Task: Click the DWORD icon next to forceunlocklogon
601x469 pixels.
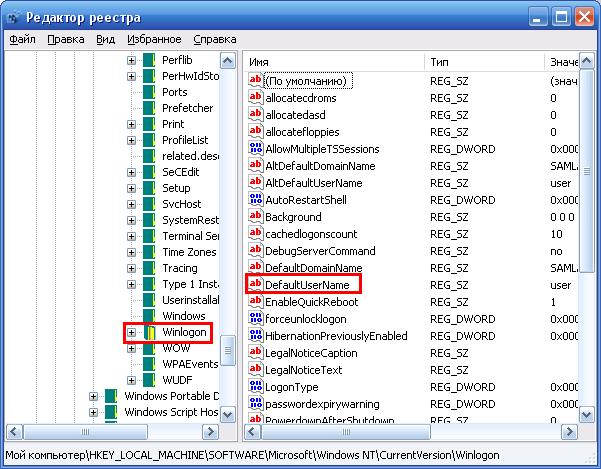Action: (255, 319)
